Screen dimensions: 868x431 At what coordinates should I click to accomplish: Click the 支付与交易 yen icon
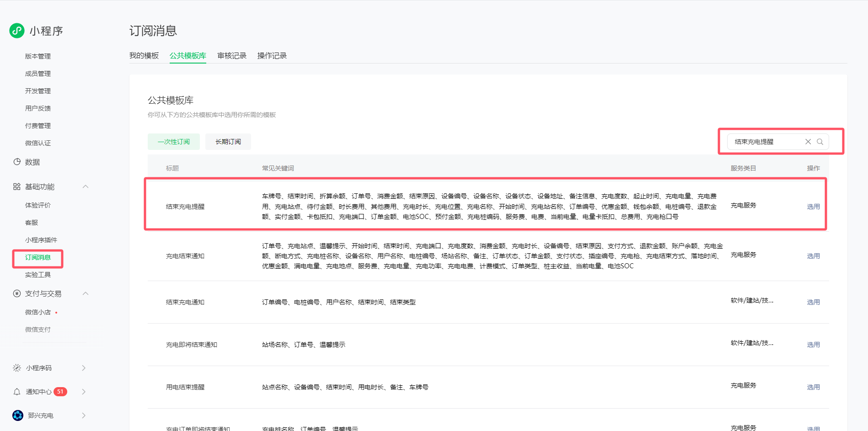click(17, 293)
